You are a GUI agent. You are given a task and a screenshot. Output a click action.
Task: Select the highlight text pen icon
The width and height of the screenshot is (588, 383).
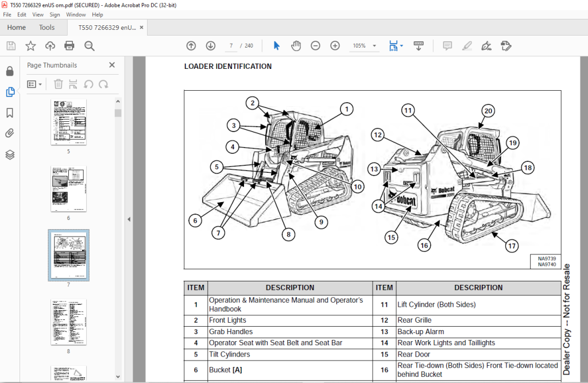[x=467, y=46]
